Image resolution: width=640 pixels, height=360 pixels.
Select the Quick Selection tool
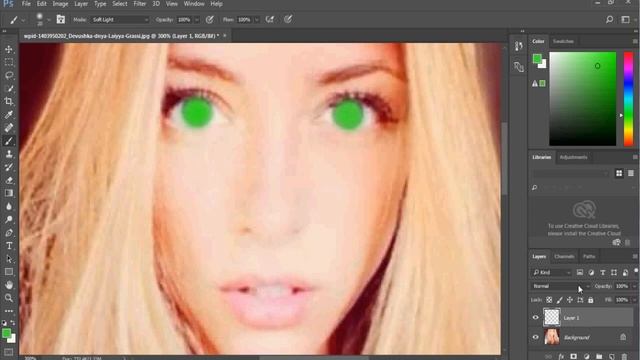(9, 89)
